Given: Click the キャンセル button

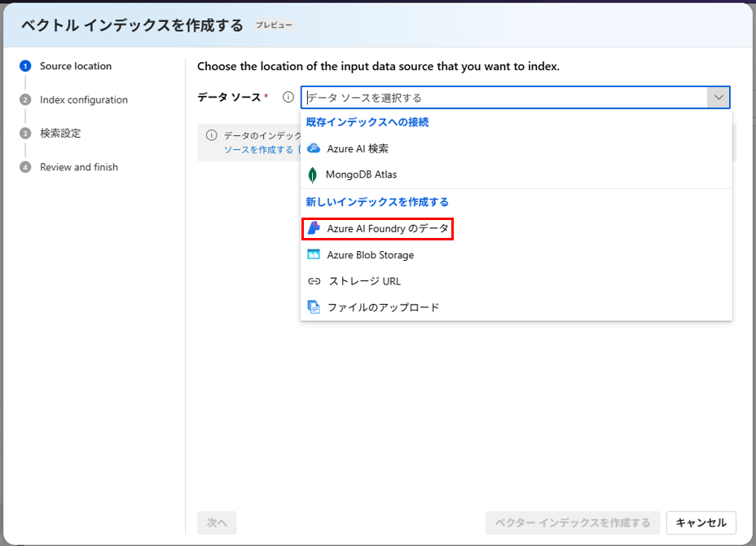Looking at the screenshot, I should pos(701,523).
